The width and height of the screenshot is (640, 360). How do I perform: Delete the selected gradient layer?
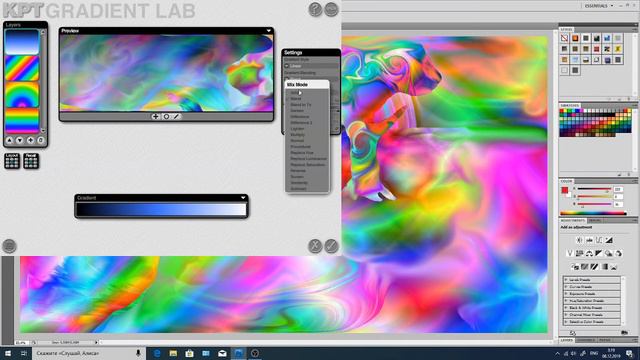pyautogui.click(x=40, y=140)
